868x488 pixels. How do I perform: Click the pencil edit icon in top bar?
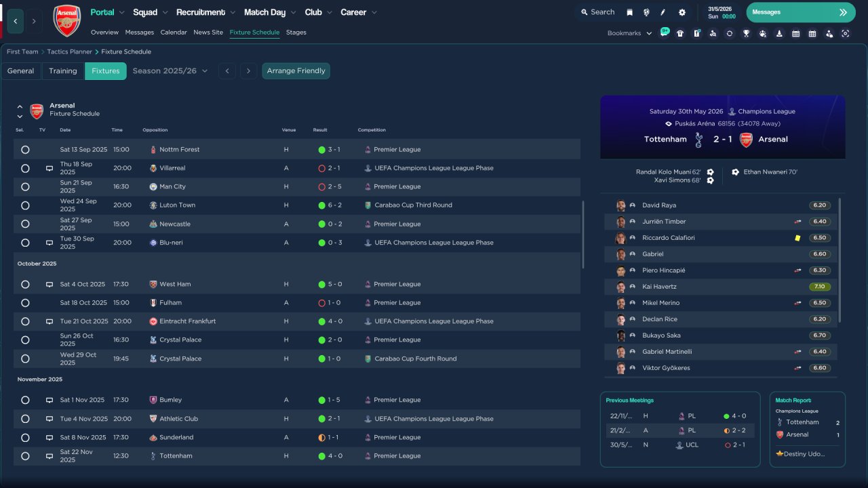pyautogui.click(x=663, y=12)
